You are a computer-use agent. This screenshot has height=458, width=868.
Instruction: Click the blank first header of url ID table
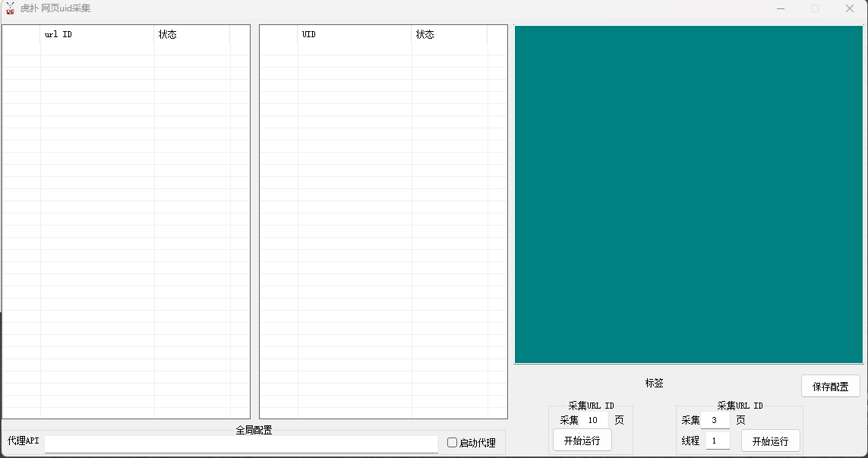21,35
